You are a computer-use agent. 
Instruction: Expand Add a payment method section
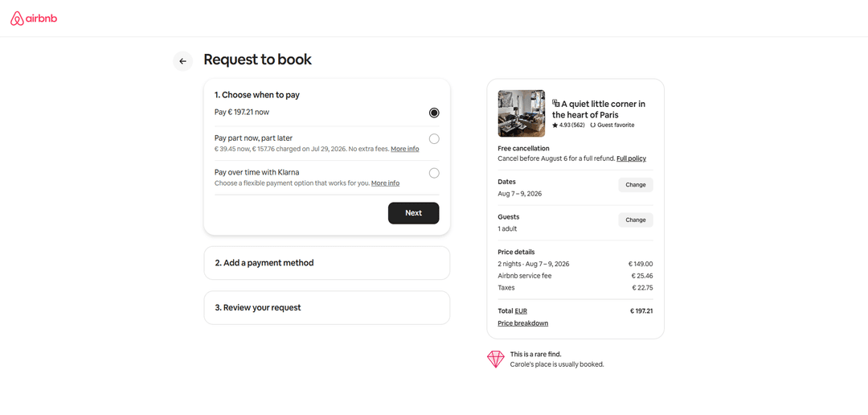point(326,263)
